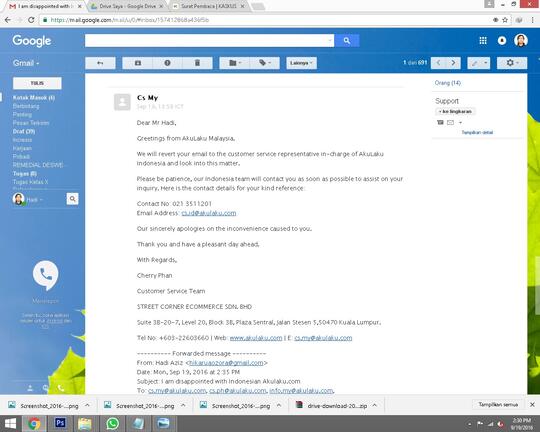Open Draf drafts folder

click(x=24, y=131)
